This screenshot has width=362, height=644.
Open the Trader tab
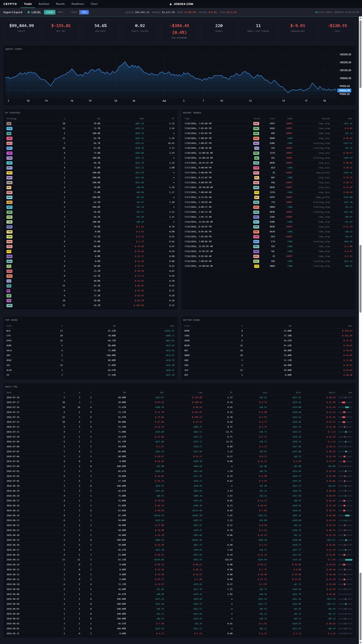(x=28, y=4)
